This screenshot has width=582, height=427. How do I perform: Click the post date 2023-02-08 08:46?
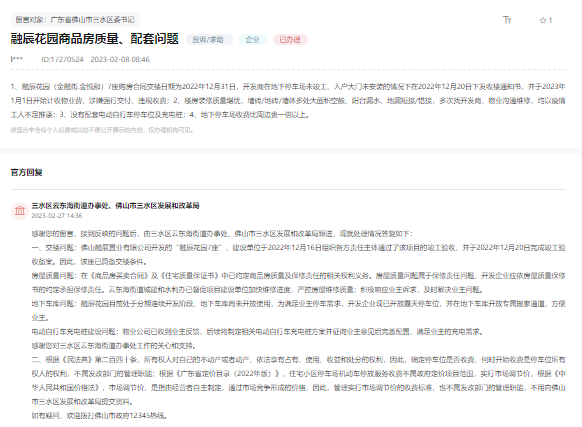pos(120,59)
